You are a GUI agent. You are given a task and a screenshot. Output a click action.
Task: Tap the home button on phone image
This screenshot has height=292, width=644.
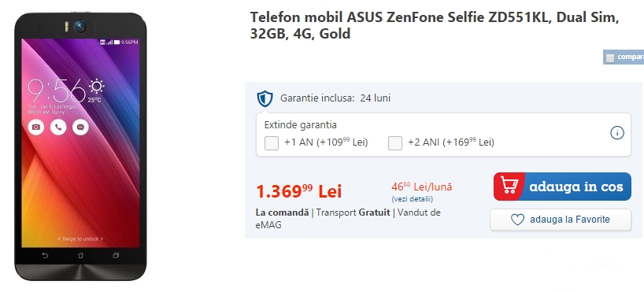pyautogui.click(x=80, y=256)
